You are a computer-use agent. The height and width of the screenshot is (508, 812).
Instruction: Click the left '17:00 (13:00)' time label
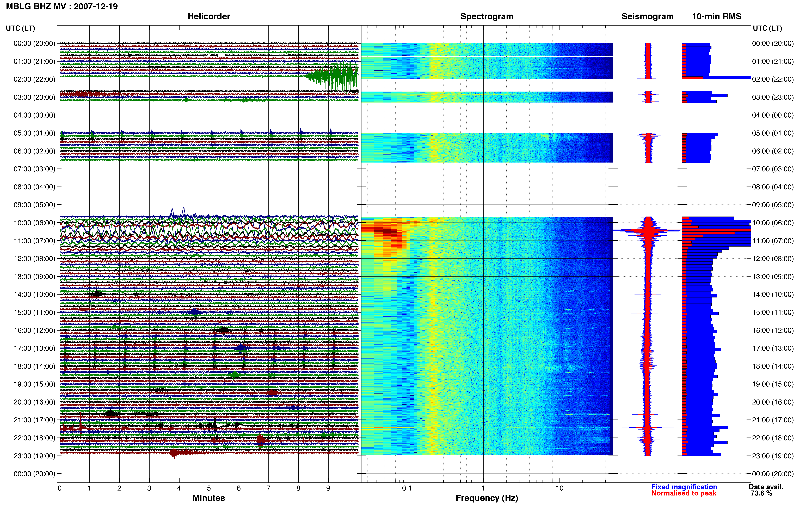[34, 348]
